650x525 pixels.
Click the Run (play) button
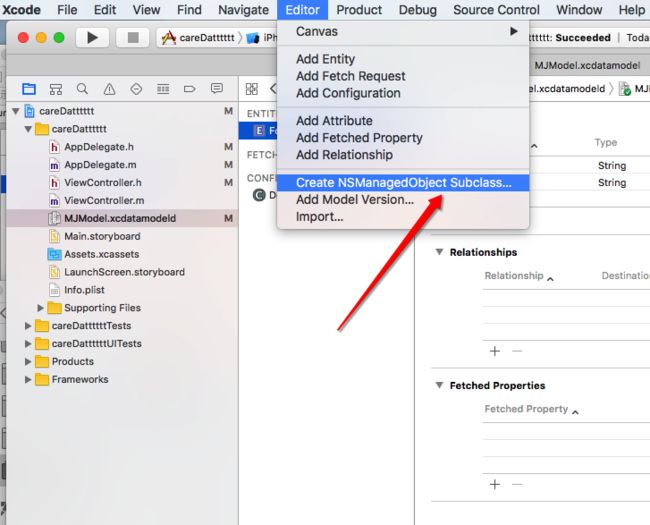pyautogui.click(x=92, y=38)
